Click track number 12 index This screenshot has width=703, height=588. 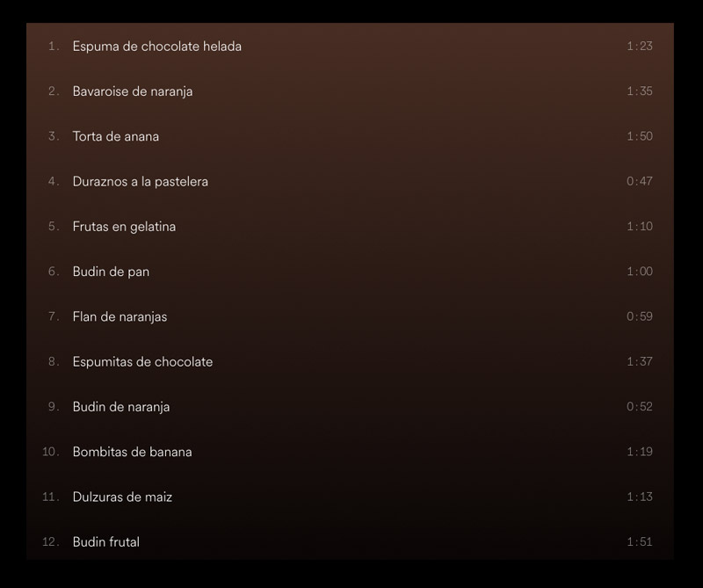coord(51,541)
